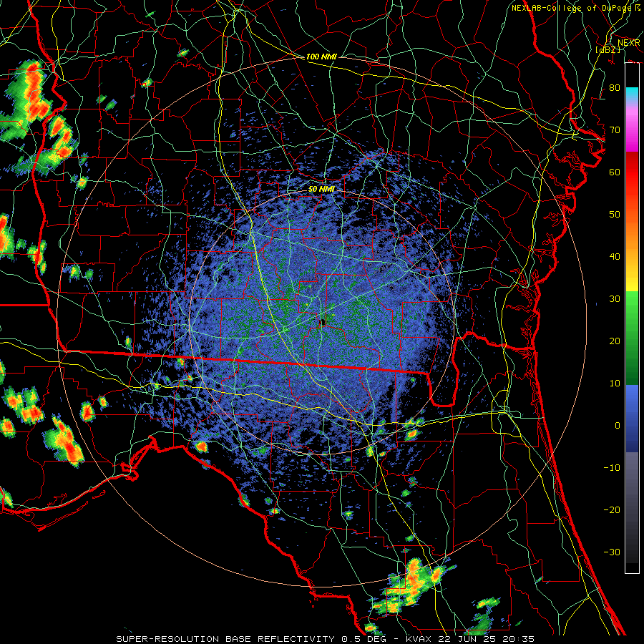The height and width of the screenshot is (644, 644).
Task: Click the dBZ units label
Action: coord(608,49)
